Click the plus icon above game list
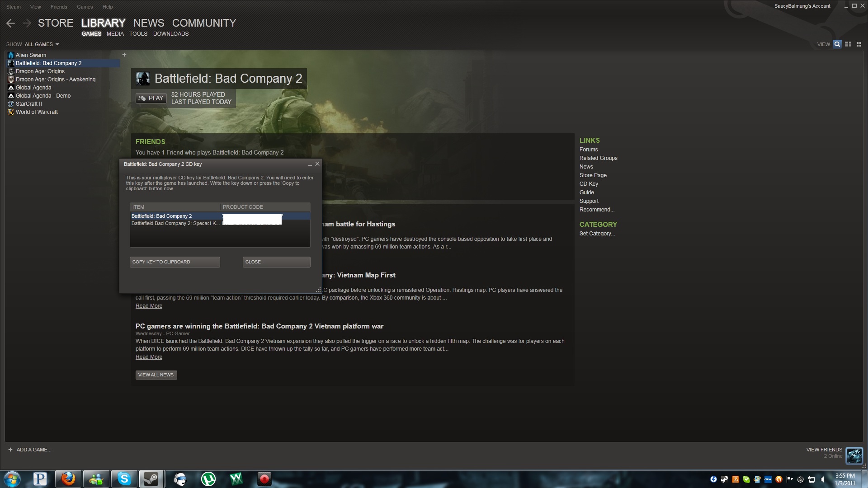868x488 pixels. pos(124,55)
